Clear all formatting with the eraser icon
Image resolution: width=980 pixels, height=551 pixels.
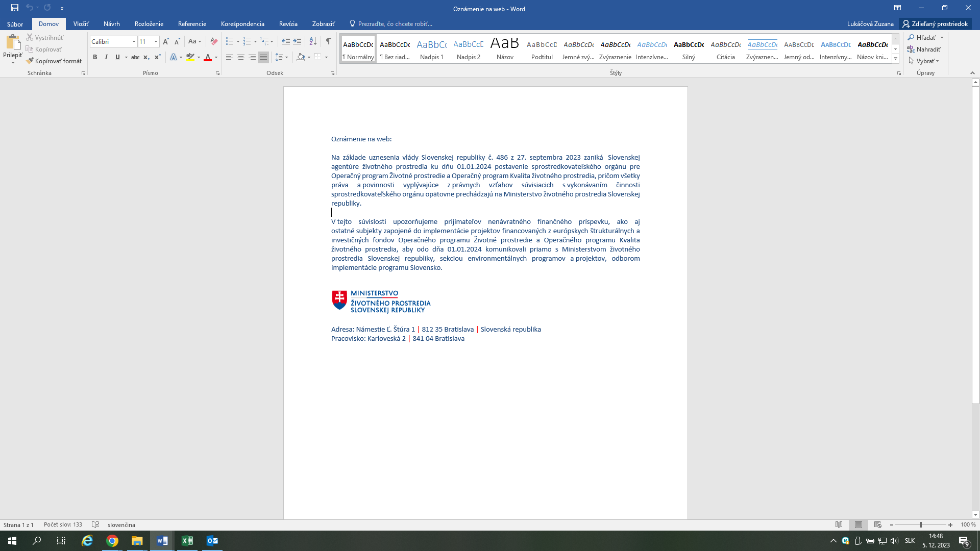[x=214, y=41]
